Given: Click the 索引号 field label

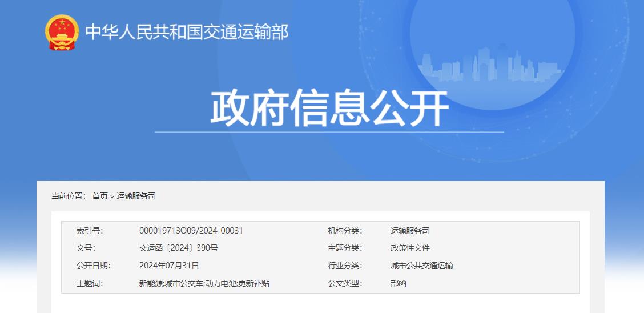Looking at the screenshot, I should click(x=89, y=231).
